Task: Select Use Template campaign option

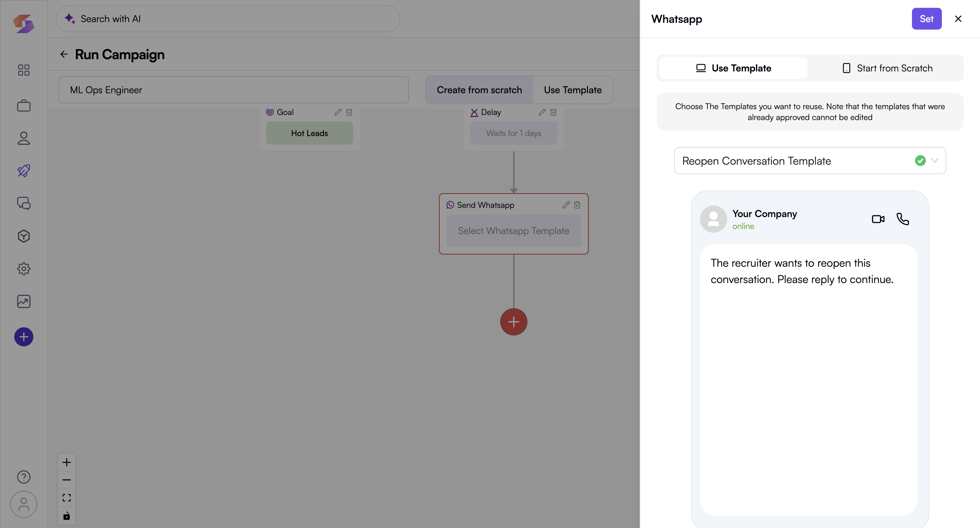Action: (x=573, y=90)
